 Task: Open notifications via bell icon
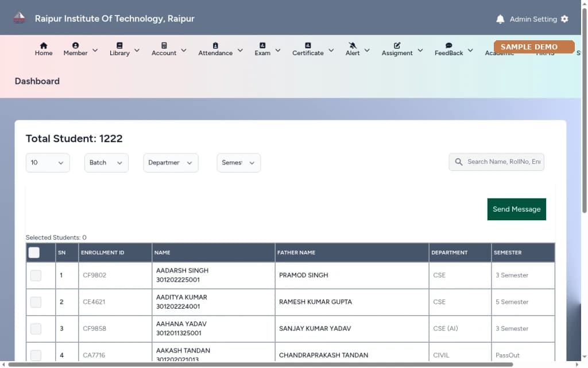click(500, 19)
